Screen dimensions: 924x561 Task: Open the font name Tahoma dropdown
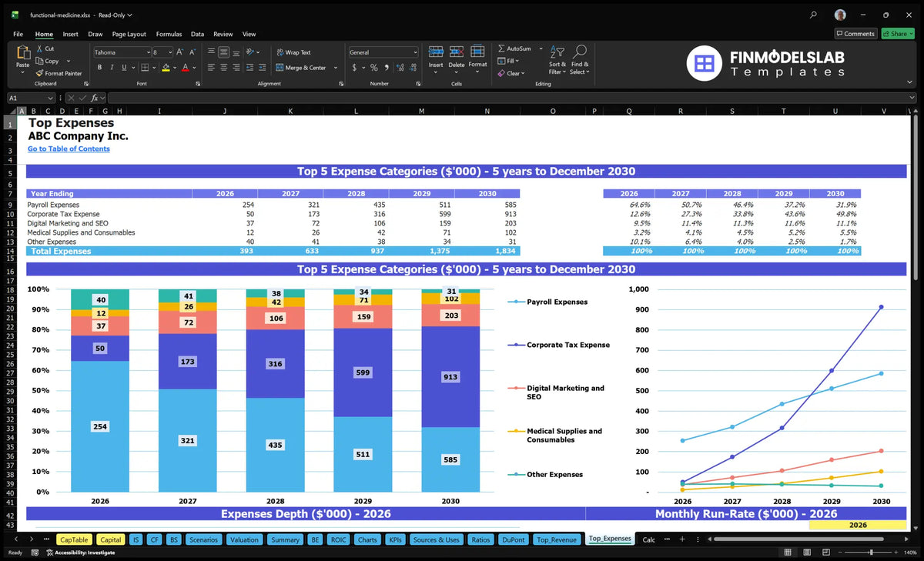tap(147, 52)
